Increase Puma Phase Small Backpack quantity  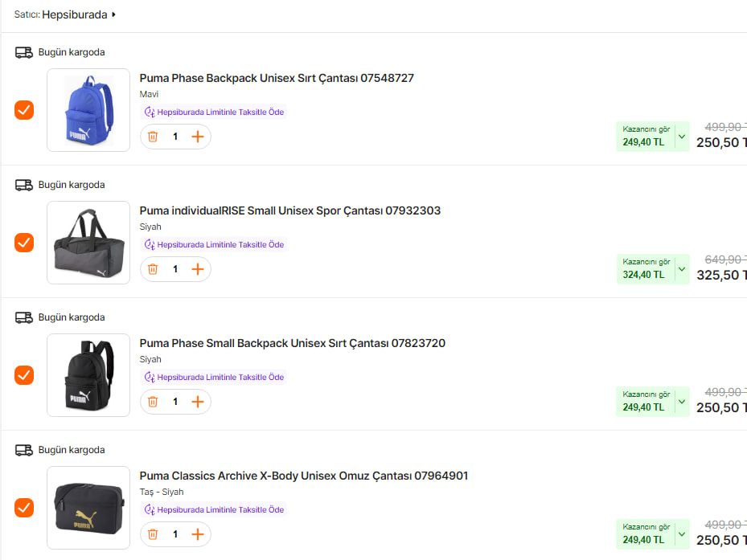(198, 402)
